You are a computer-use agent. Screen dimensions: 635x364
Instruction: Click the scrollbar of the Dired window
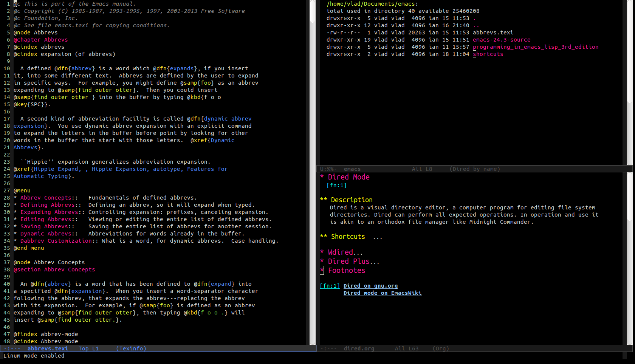[630, 82]
